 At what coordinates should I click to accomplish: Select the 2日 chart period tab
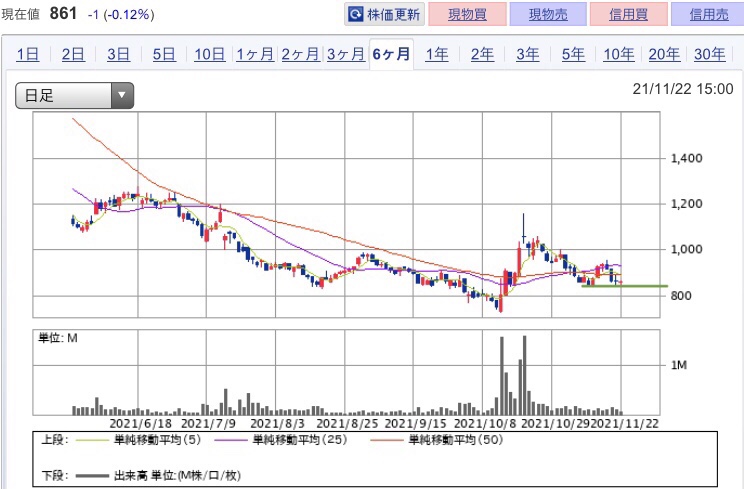(x=73, y=55)
